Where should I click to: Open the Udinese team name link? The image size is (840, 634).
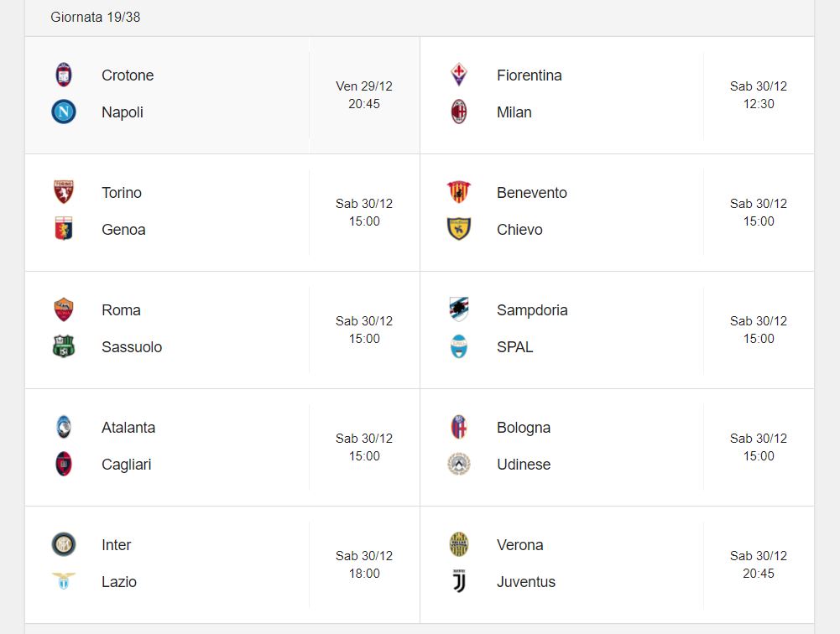(524, 465)
